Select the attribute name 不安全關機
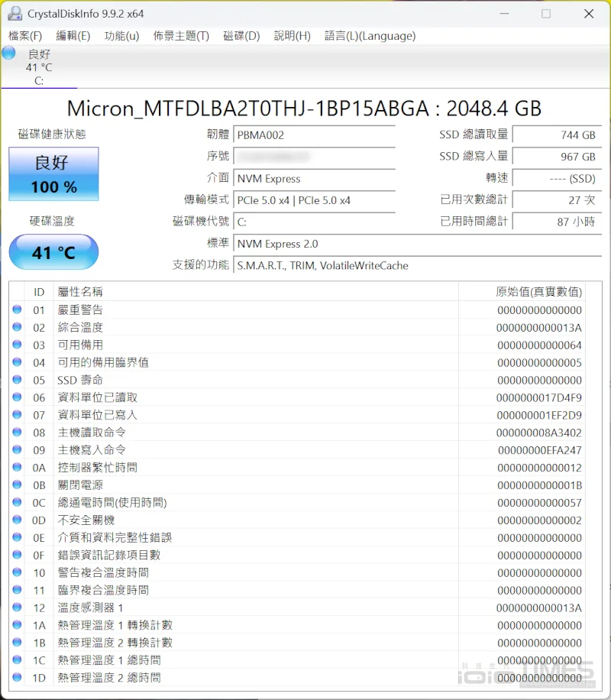The image size is (611, 700). pyautogui.click(x=86, y=520)
